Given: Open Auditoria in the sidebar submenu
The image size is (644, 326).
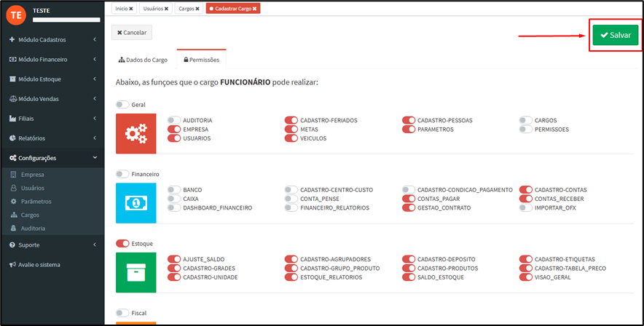Looking at the screenshot, I should (33, 228).
